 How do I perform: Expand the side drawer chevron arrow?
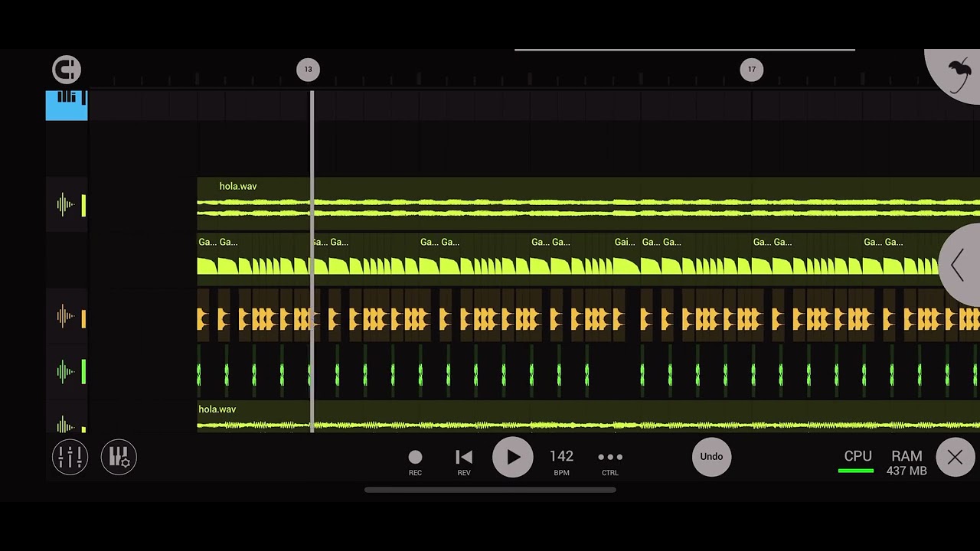[958, 266]
